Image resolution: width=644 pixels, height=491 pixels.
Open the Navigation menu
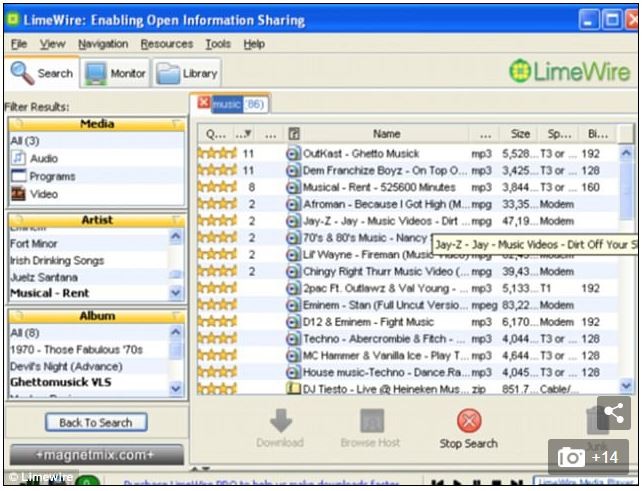103,44
